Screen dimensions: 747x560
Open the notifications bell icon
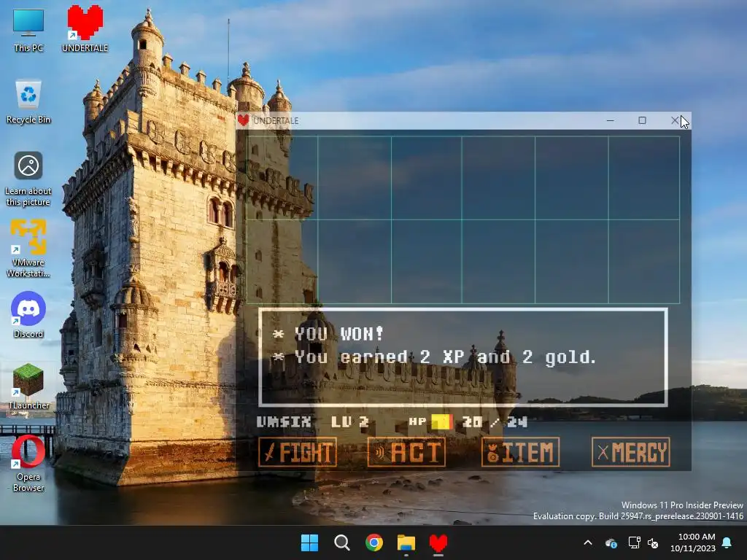click(727, 542)
